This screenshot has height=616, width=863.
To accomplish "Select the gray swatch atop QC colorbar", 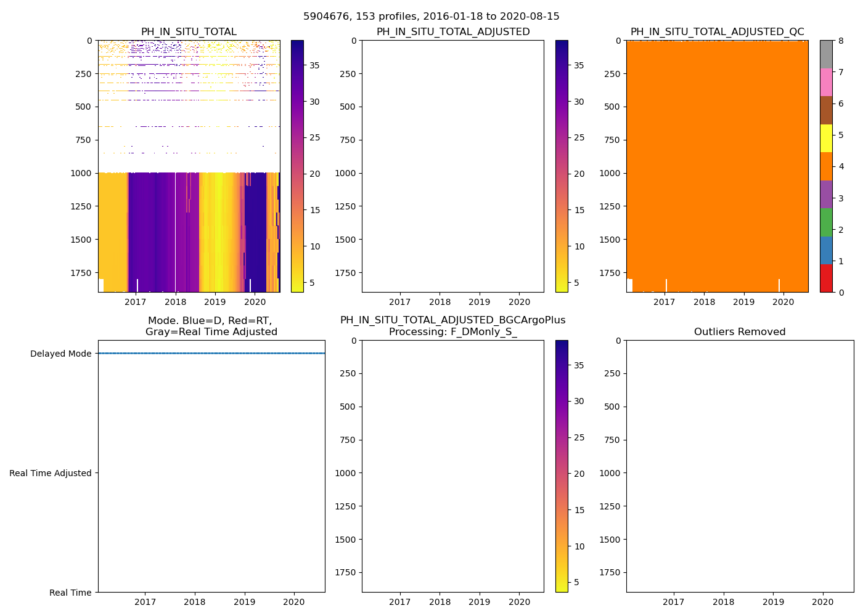I will pos(826,54).
